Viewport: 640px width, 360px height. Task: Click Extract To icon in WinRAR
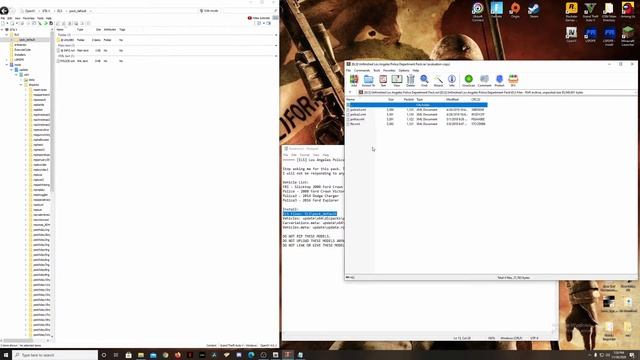pyautogui.click(x=368, y=80)
